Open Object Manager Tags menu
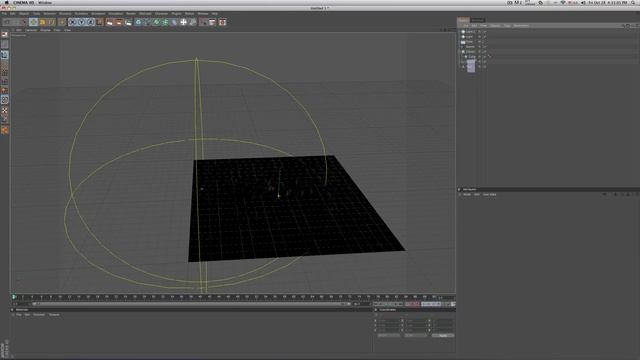This screenshot has height=360, width=640. point(507,26)
